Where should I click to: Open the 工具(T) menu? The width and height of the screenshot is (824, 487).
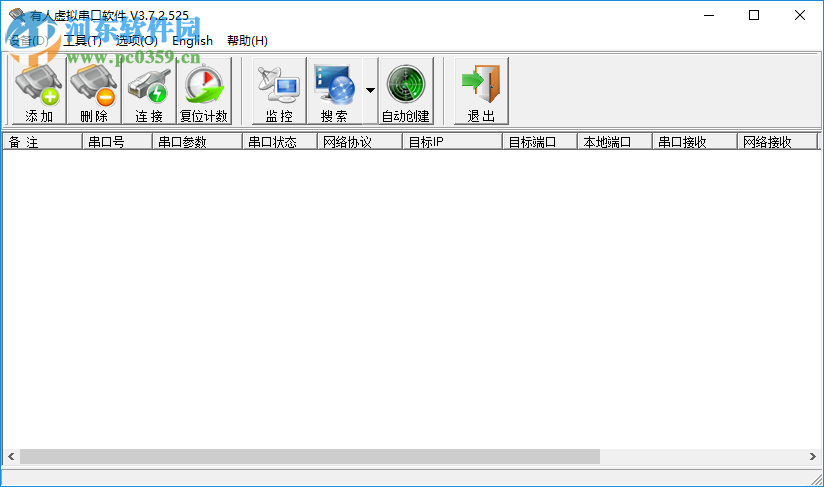[83, 40]
